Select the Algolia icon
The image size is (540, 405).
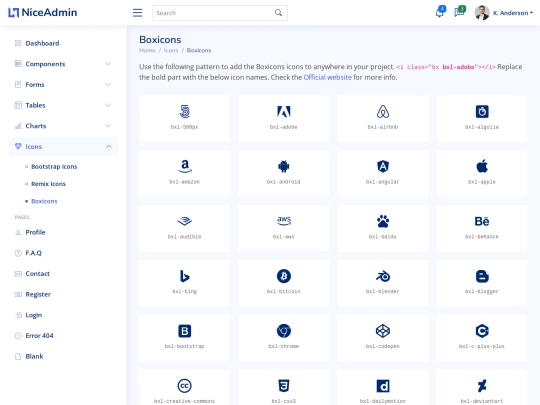pos(482,112)
